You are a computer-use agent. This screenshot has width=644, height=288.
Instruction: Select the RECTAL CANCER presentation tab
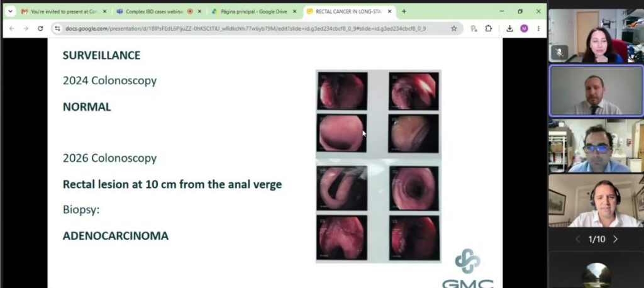click(x=349, y=11)
